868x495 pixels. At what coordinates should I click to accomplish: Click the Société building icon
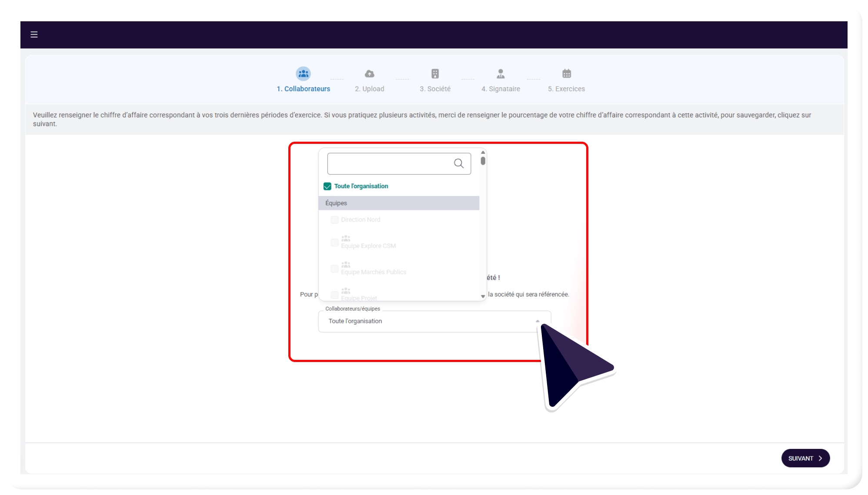pos(435,73)
